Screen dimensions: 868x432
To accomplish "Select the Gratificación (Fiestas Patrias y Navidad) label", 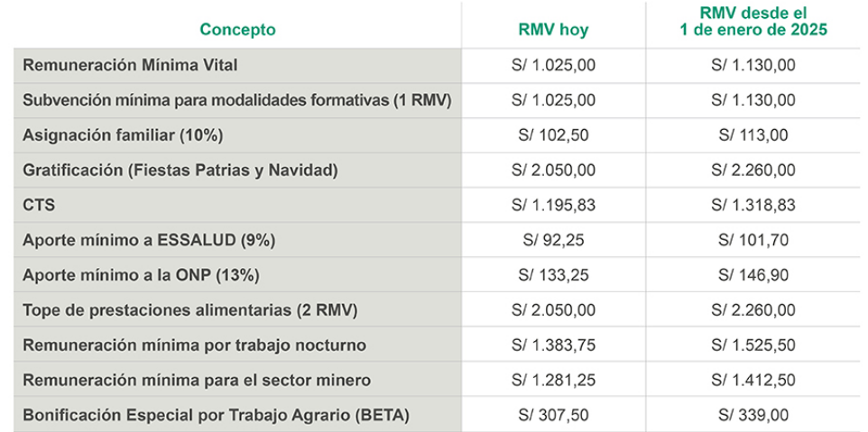I will tap(180, 170).
